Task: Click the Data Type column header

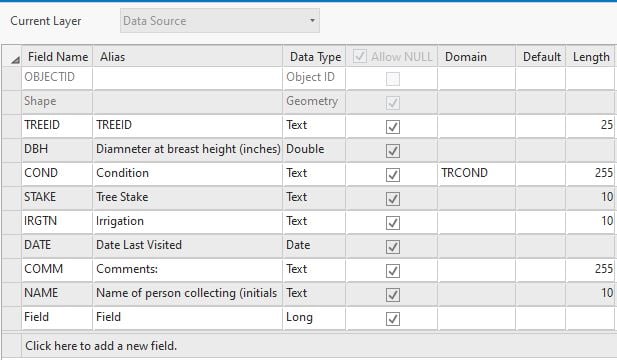Action: [314, 56]
